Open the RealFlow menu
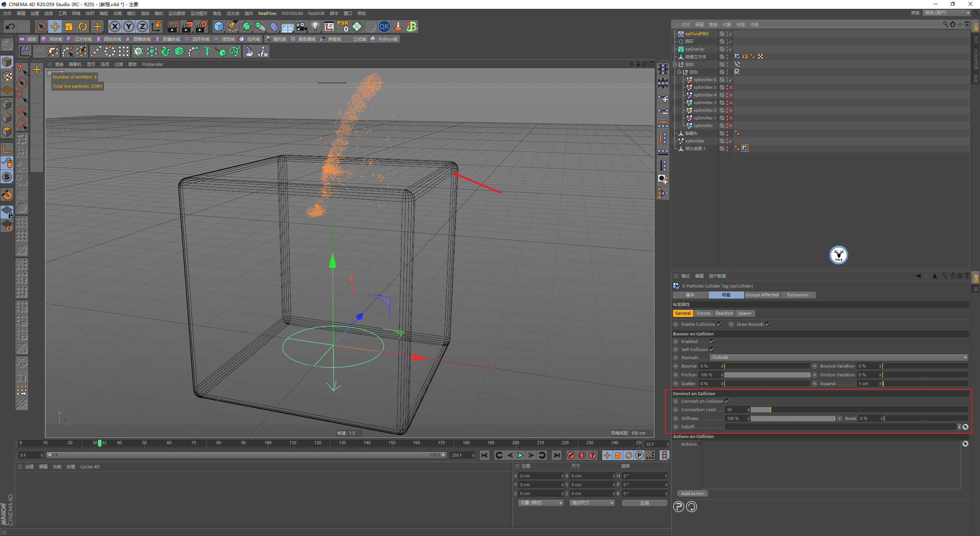Image resolution: width=980 pixels, height=536 pixels. click(x=267, y=13)
